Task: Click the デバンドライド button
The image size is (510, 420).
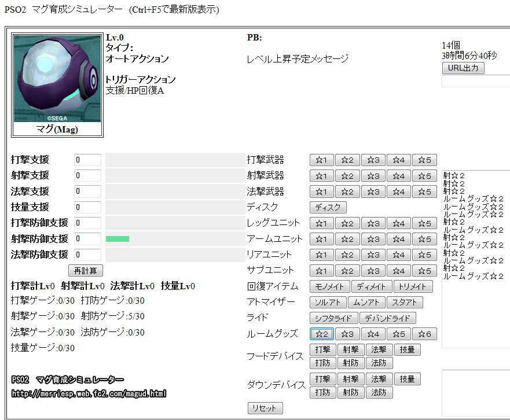Action: [388, 318]
